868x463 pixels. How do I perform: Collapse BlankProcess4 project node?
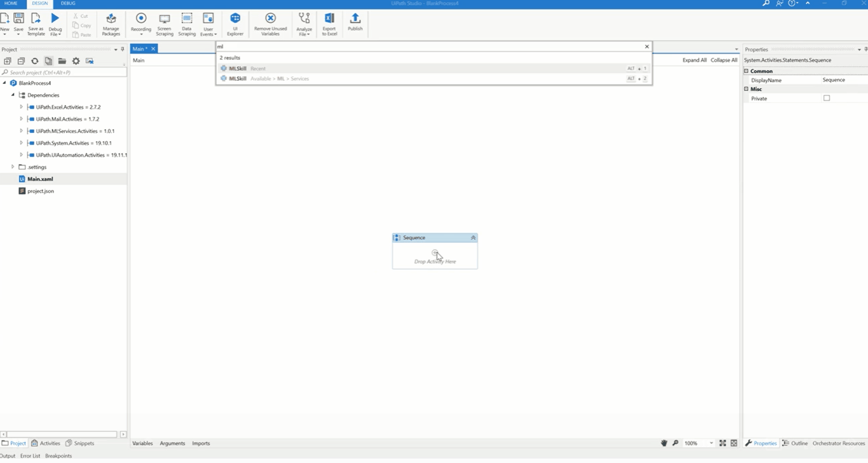coord(4,83)
